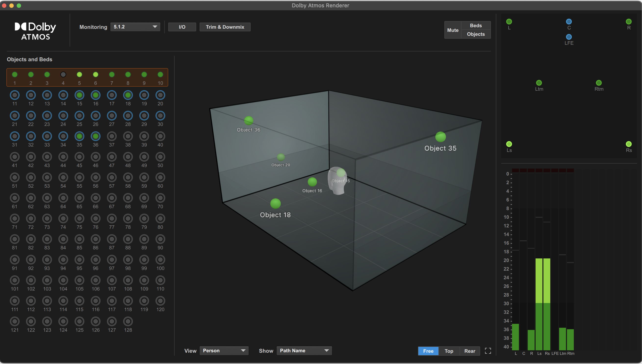Select object 31 in the grid

tap(14, 136)
